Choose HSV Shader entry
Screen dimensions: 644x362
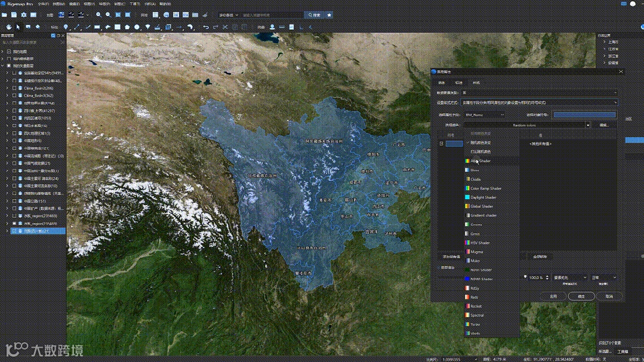[x=492, y=243]
